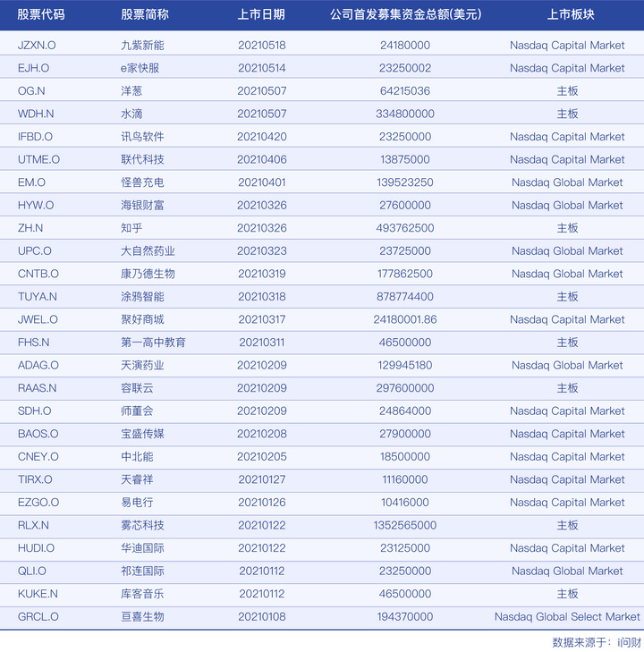
Task: Click the 公司首发募集资金总额(美元) column header
Action: coord(406,14)
